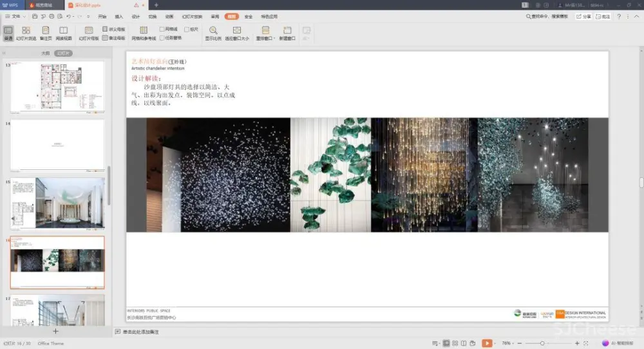
Task: Toggle the Task Pane (任务窗格) checkbox
Action: [162, 38]
